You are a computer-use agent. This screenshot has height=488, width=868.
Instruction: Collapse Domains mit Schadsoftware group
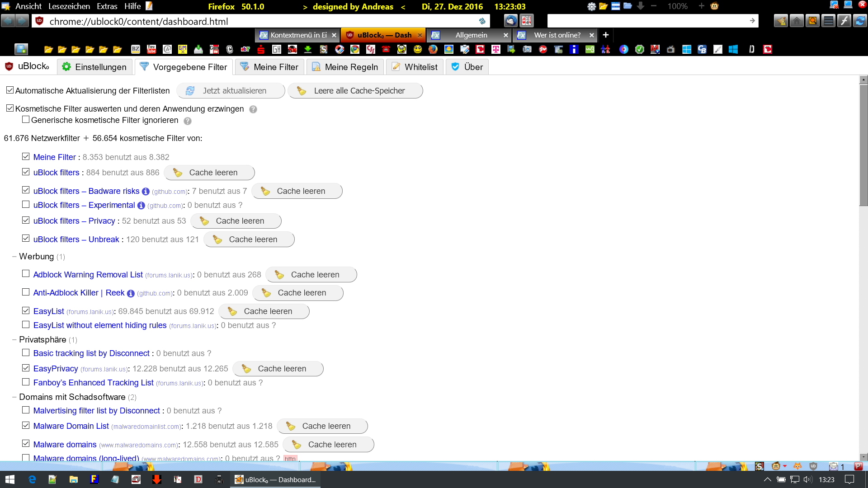point(14,397)
